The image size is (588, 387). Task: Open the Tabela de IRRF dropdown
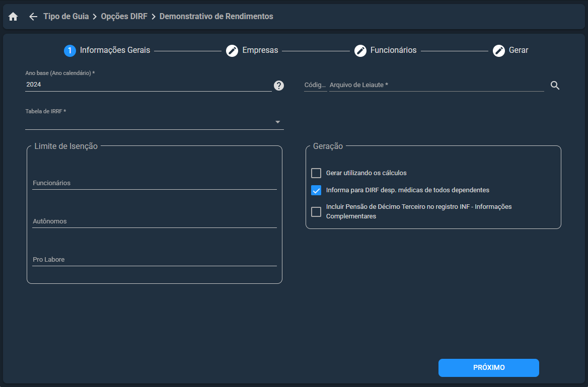[x=154, y=122]
